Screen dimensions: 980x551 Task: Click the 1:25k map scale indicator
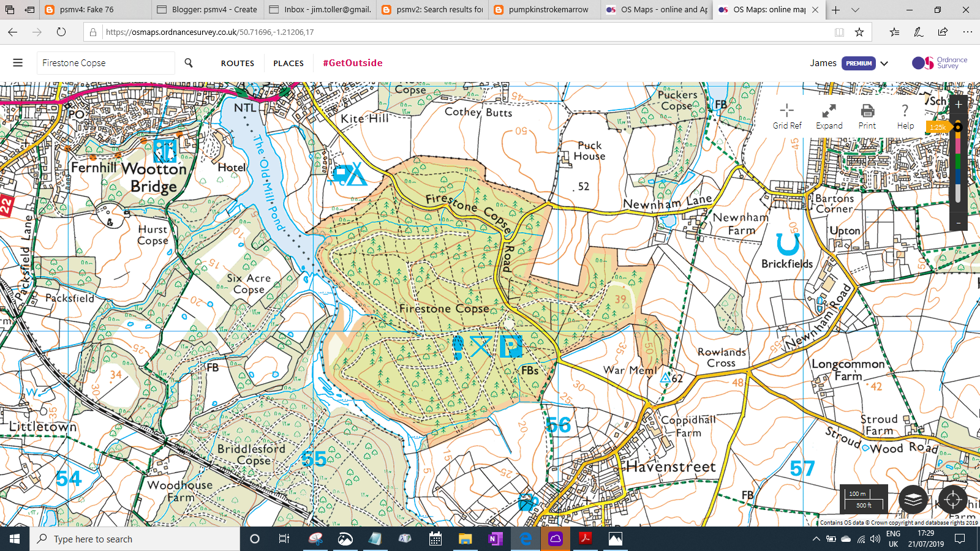point(937,127)
